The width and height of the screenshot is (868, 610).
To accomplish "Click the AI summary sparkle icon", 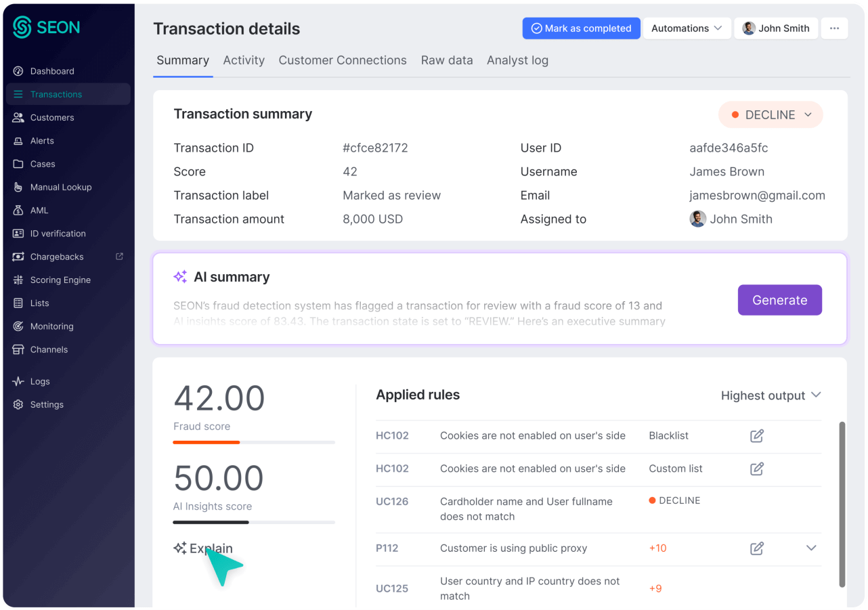I will 180,276.
